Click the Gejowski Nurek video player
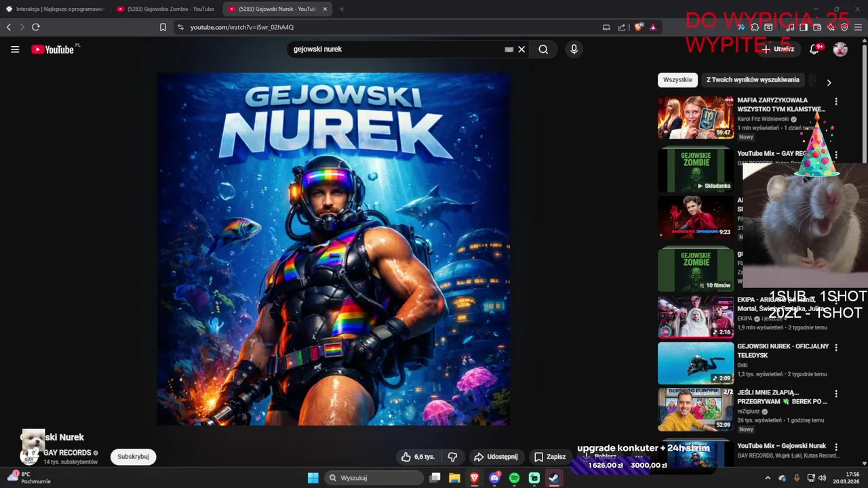The width and height of the screenshot is (868, 488). click(333, 249)
